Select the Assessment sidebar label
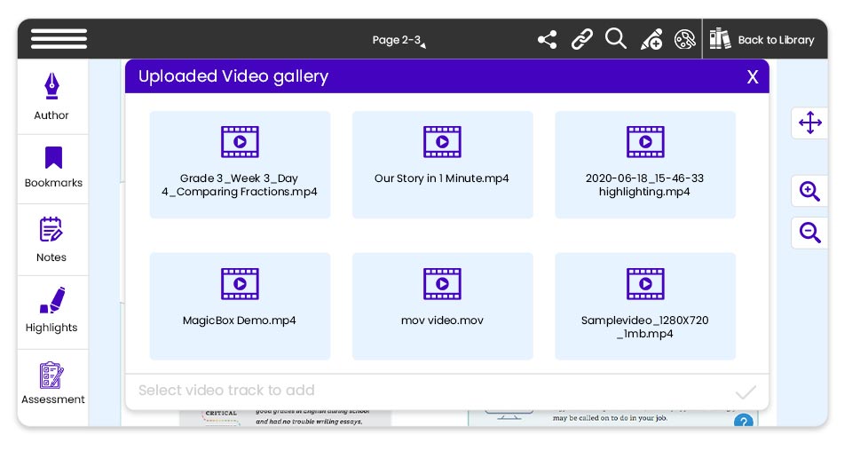868x451 pixels. tap(53, 400)
